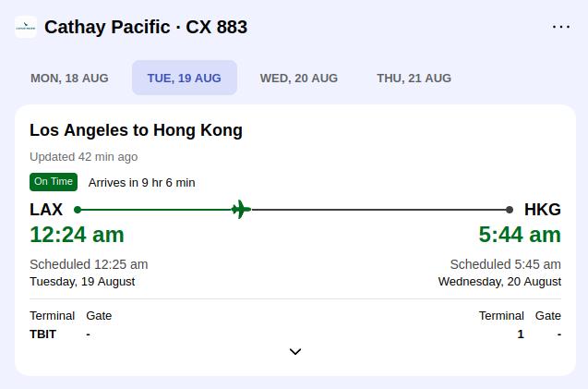Click the HKG airport code
This screenshot has height=389, width=588.
[x=543, y=210]
